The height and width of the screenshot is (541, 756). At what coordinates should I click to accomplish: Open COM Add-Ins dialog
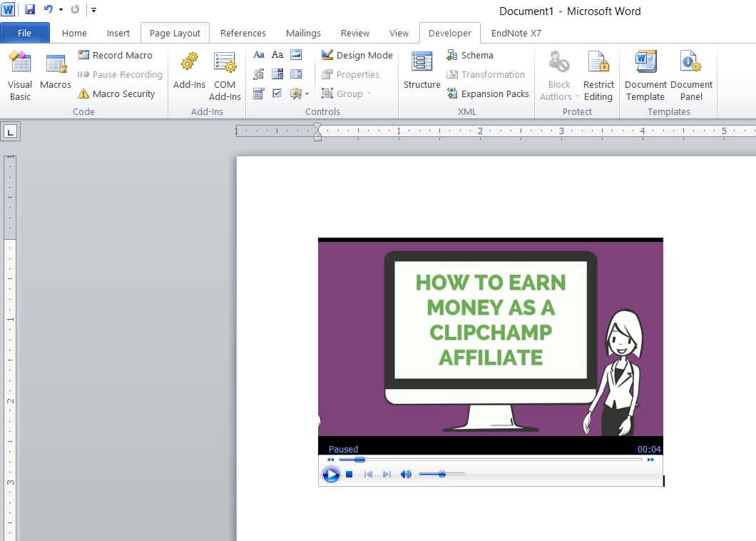(x=225, y=76)
